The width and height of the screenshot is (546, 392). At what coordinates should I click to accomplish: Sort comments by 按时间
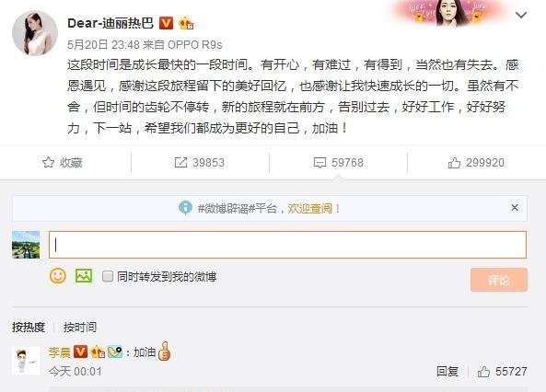pos(80,328)
